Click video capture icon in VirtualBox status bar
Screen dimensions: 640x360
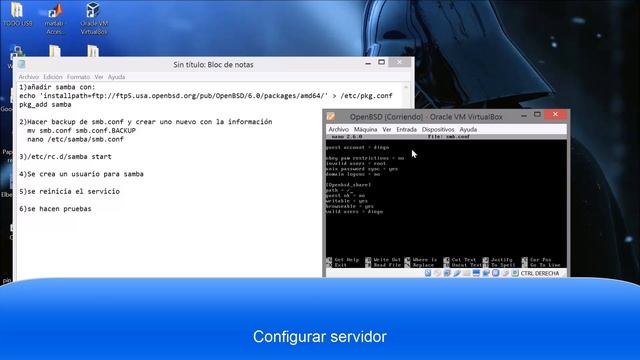click(486, 273)
